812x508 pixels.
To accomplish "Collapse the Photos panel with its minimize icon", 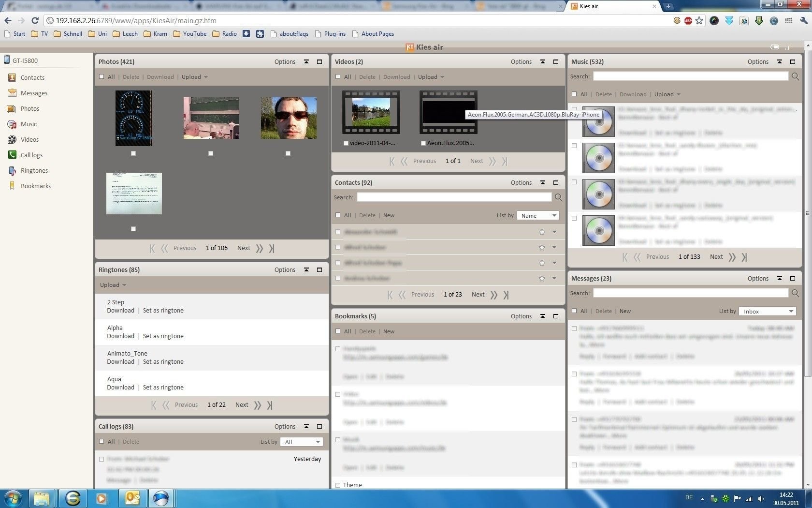I will pyautogui.click(x=306, y=61).
